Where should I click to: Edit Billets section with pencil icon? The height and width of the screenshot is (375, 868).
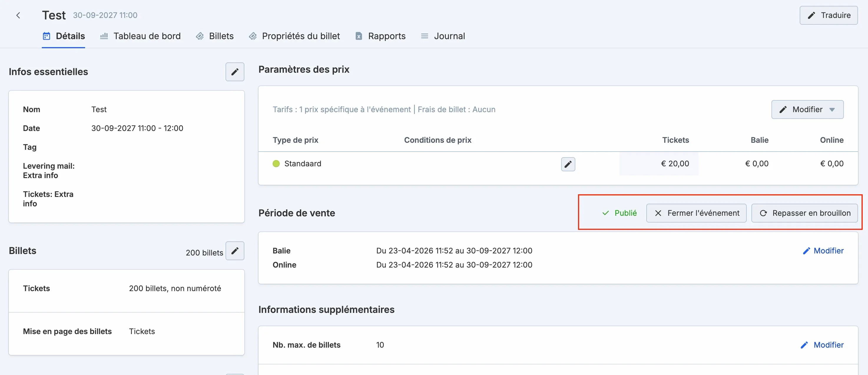coord(235,251)
